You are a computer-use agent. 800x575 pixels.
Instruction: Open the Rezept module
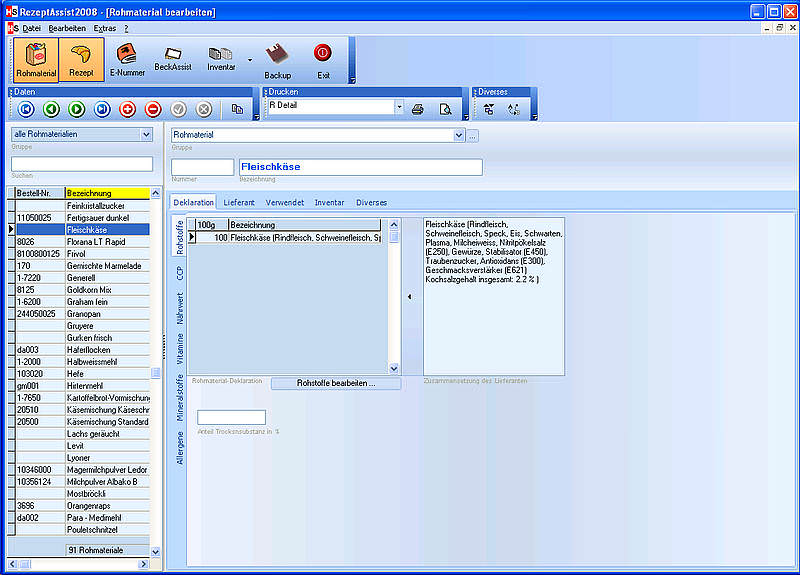pyautogui.click(x=81, y=60)
